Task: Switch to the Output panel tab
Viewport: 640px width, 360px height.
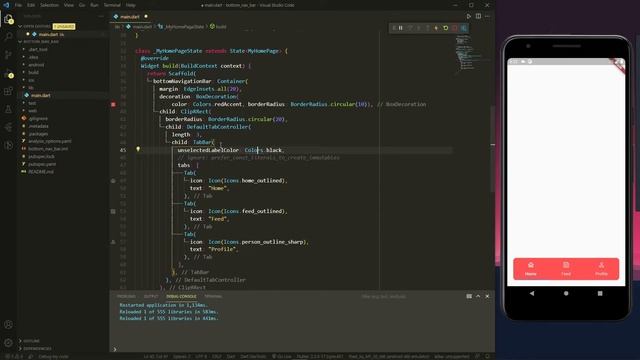Action: coord(151,296)
